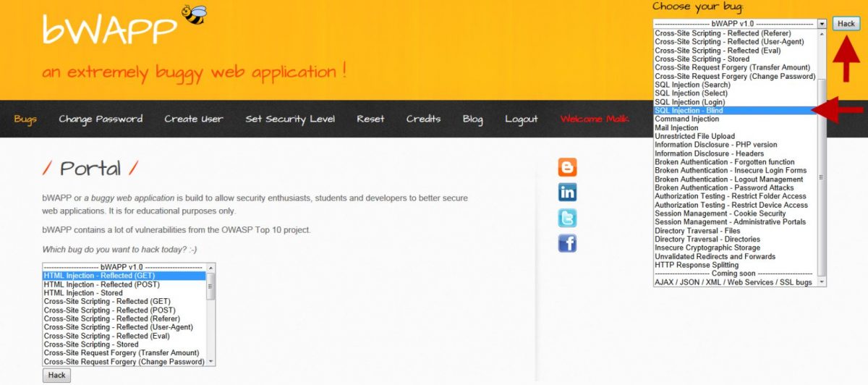Pick Broken Authentication - Logout Management
This screenshot has width=868, height=385.
pos(734,179)
